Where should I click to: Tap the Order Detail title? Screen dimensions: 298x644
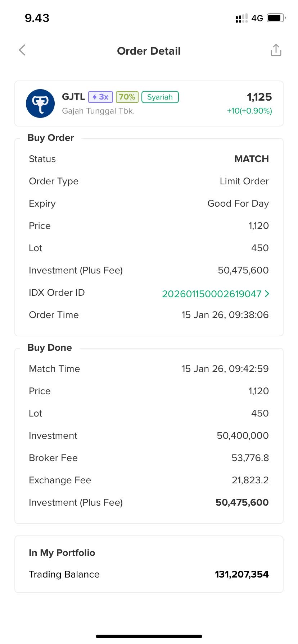point(149,51)
